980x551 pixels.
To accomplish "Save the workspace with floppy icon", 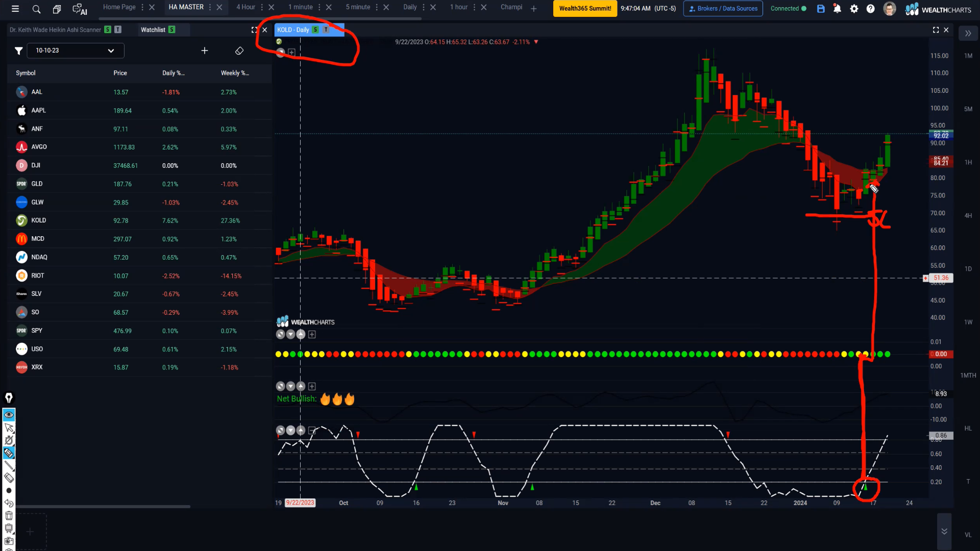I will tap(821, 9).
